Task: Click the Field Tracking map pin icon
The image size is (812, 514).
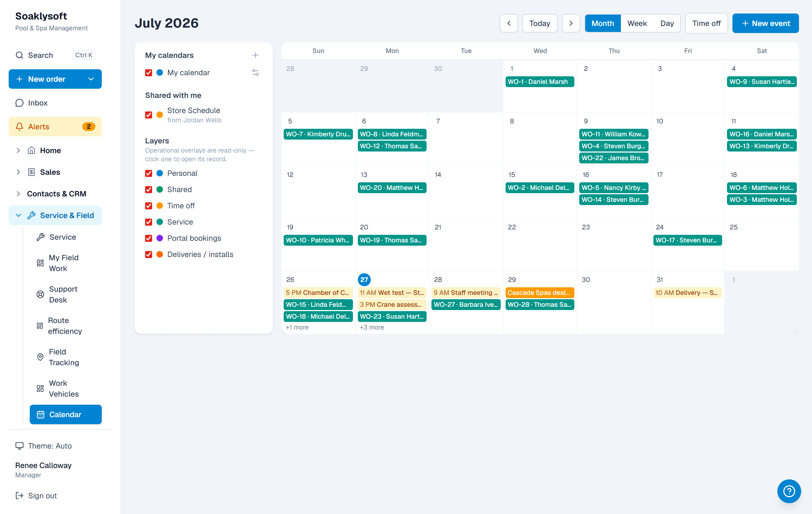Action: click(x=40, y=357)
